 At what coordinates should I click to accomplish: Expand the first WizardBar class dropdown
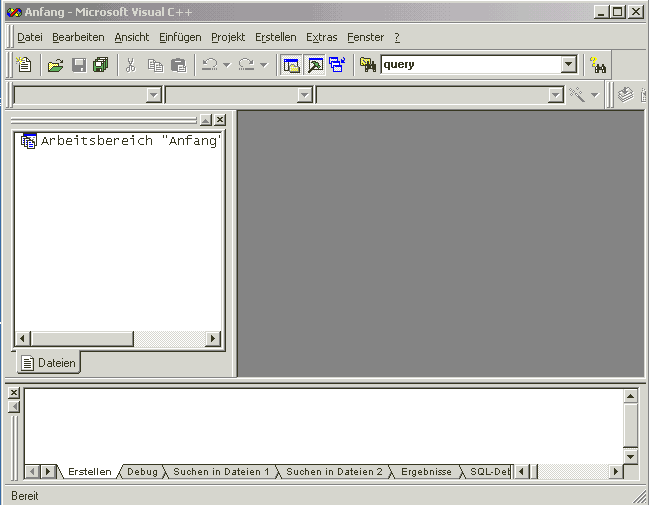click(154, 95)
